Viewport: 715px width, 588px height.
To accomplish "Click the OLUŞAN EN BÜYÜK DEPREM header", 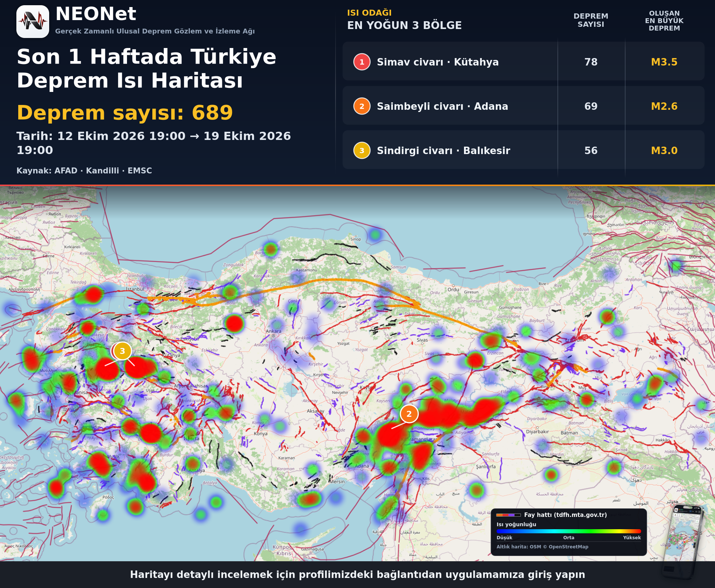I will (x=664, y=20).
